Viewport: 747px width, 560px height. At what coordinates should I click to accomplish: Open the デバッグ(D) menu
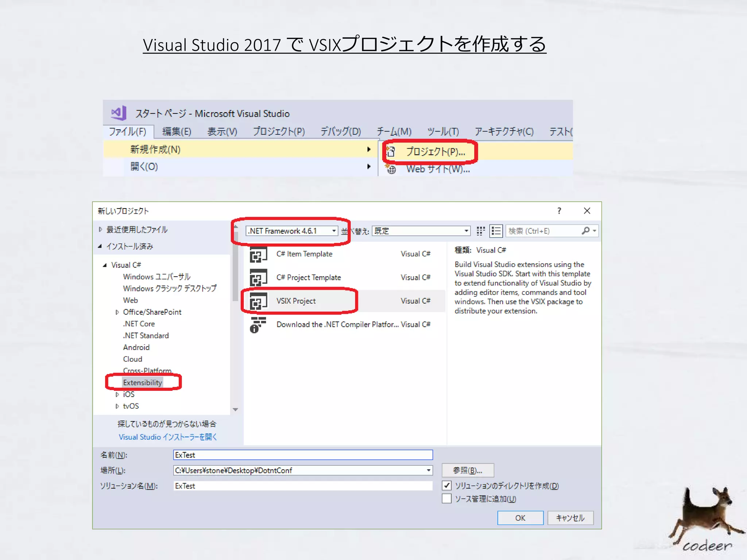point(341,132)
